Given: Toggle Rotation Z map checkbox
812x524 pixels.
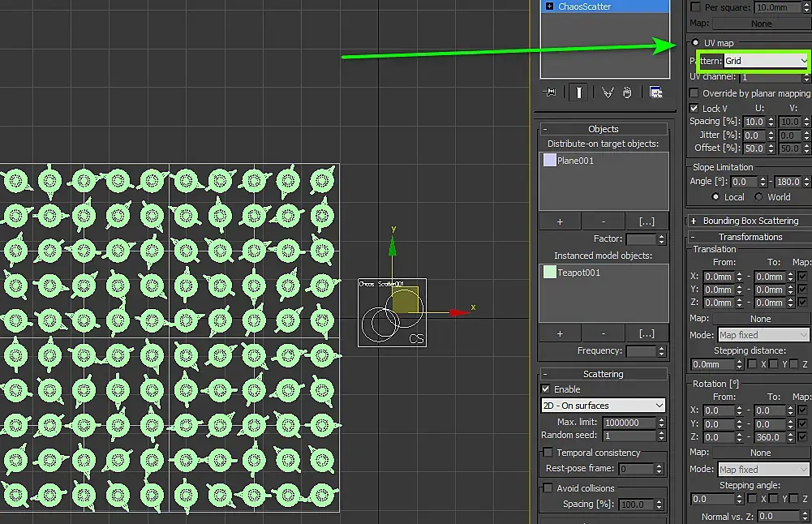Looking at the screenshot, I should (x=803, y=436).
